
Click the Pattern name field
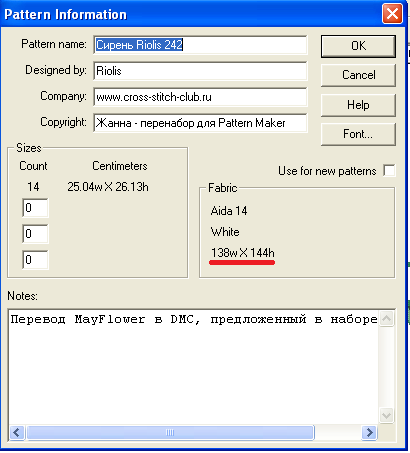(x=200, y=45)
